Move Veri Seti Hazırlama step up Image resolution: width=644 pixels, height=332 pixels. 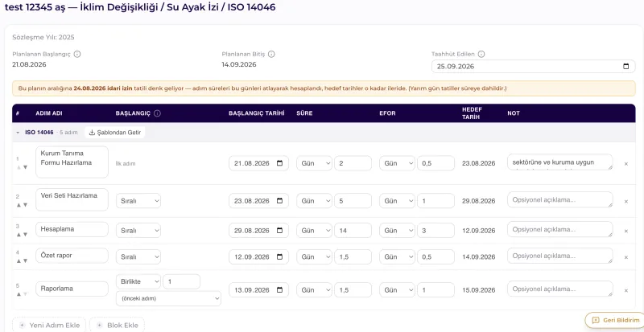pos(19,205)
